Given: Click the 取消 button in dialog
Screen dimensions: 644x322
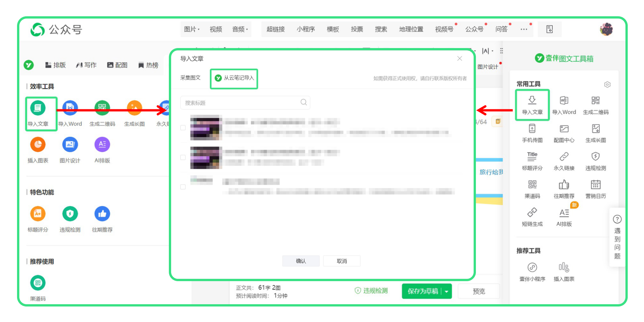Looking at the screenshot, I should pos(342,261).
